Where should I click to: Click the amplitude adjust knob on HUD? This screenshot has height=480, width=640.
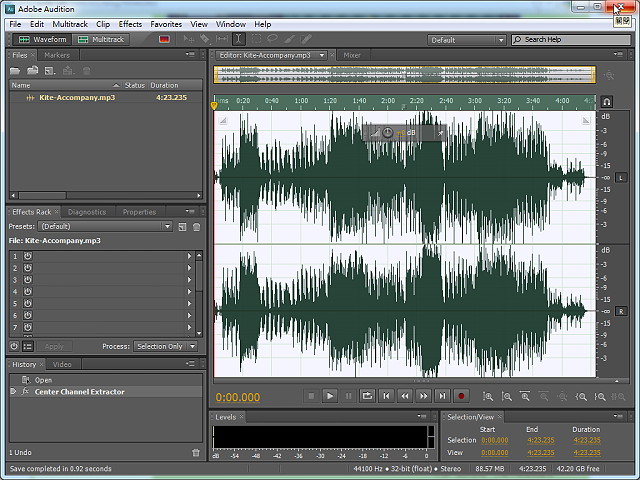point(388,133)
